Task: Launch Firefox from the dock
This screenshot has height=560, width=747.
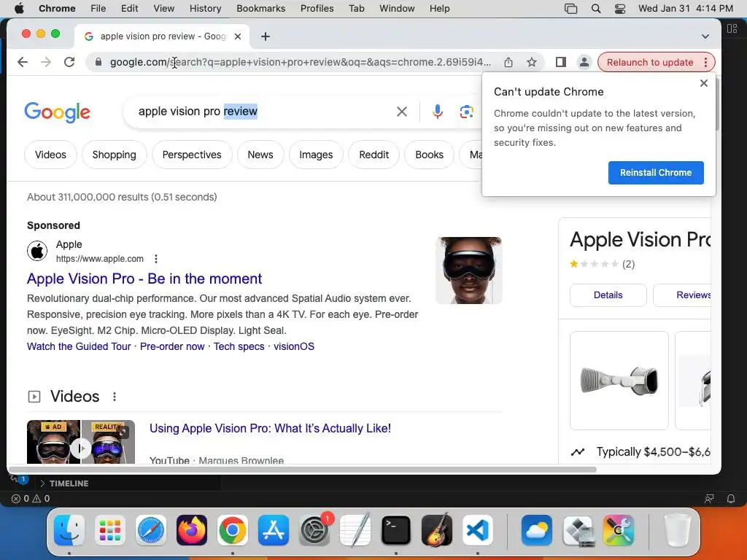Action: pos(192,530)
